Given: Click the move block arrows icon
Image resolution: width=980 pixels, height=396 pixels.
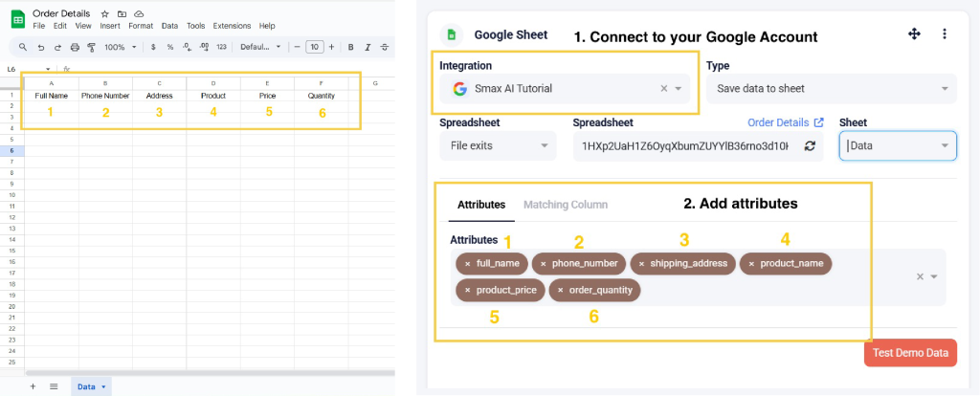Looking at the screenshot, I should [914, 33].
